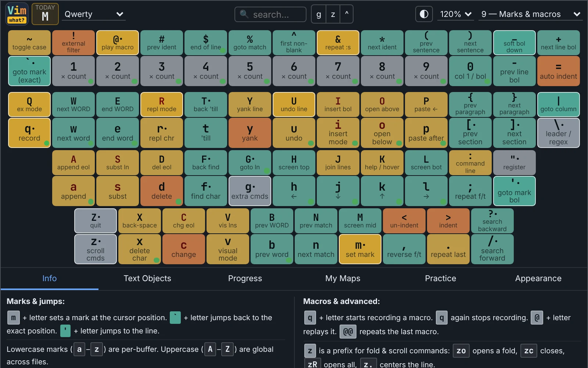
Task: Click the y 'yank' key
Action: tap(250, 133)
